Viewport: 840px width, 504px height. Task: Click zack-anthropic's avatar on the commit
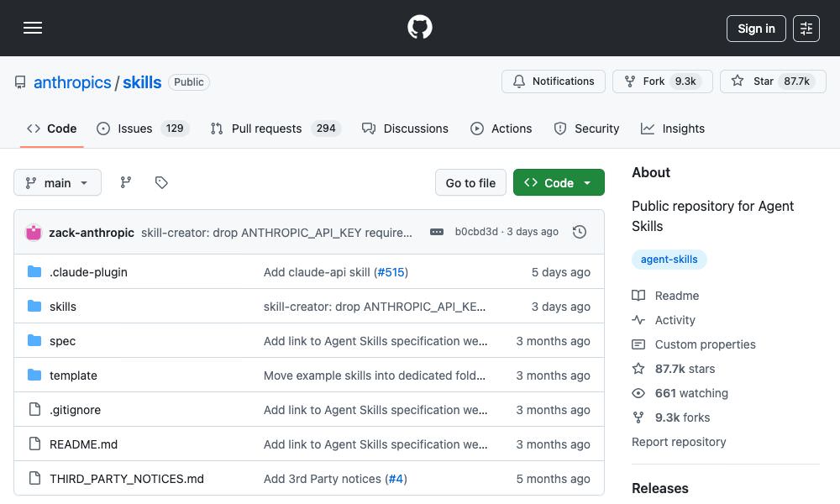(x=34, y=232)
